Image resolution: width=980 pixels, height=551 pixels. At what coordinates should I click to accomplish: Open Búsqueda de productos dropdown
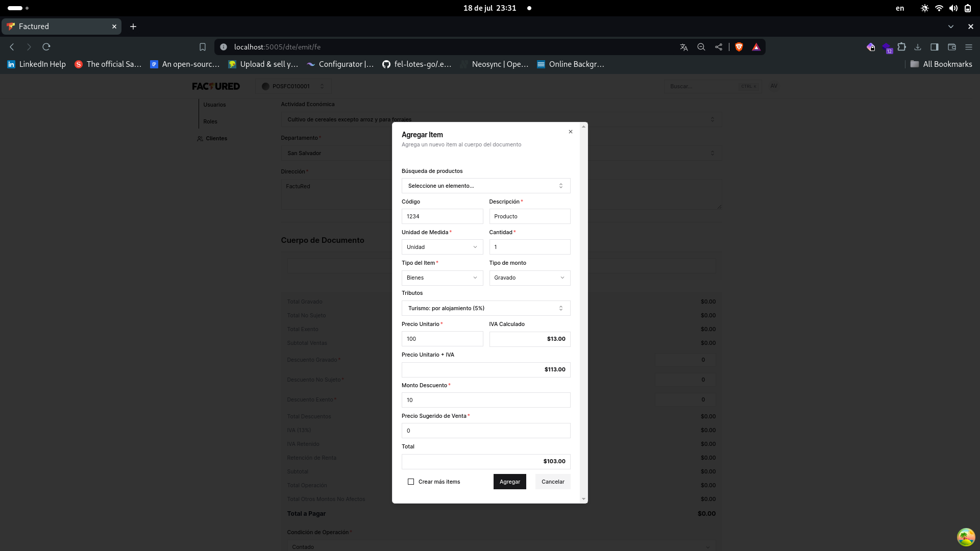(x=485, y=186)
